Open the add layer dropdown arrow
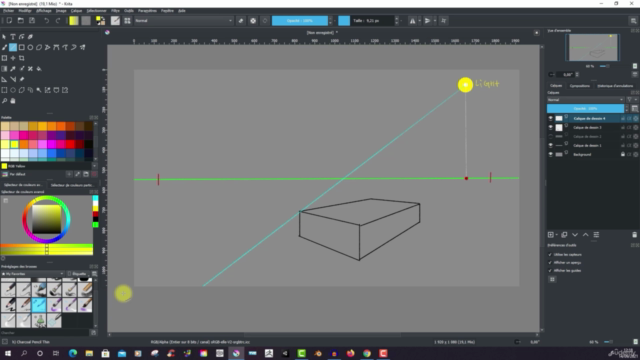Viewport: 640px width, 360px height. (557, 235)
